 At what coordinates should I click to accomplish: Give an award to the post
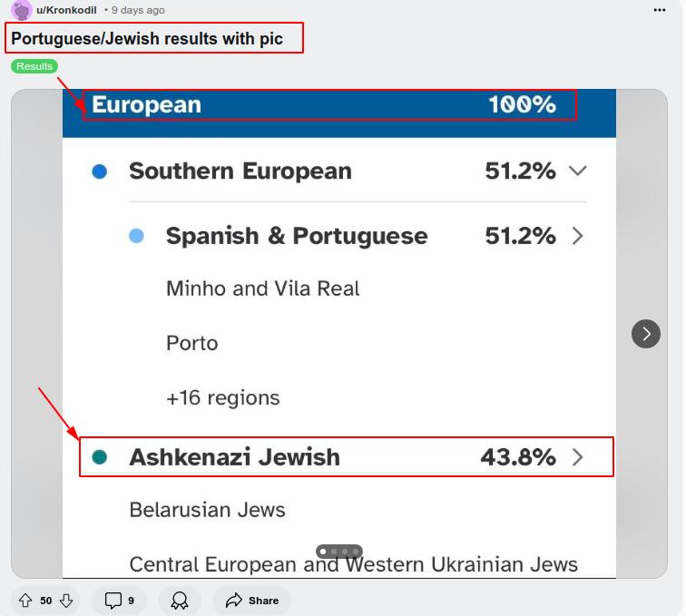[180, 601]
